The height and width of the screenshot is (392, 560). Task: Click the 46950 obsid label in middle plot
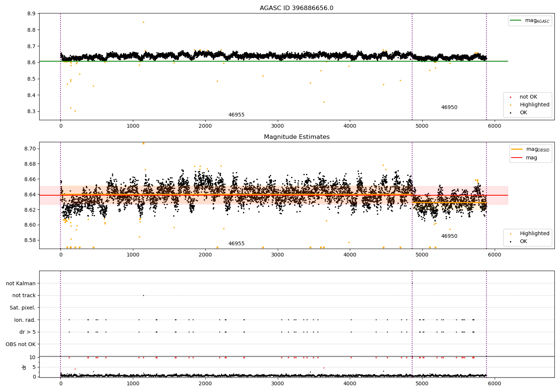(449, 236)
